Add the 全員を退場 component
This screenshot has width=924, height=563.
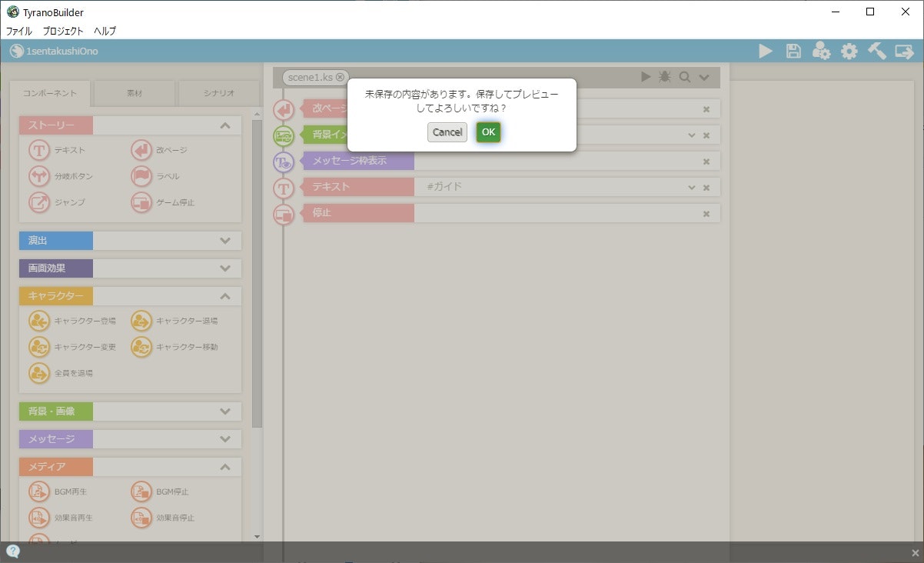61,373
